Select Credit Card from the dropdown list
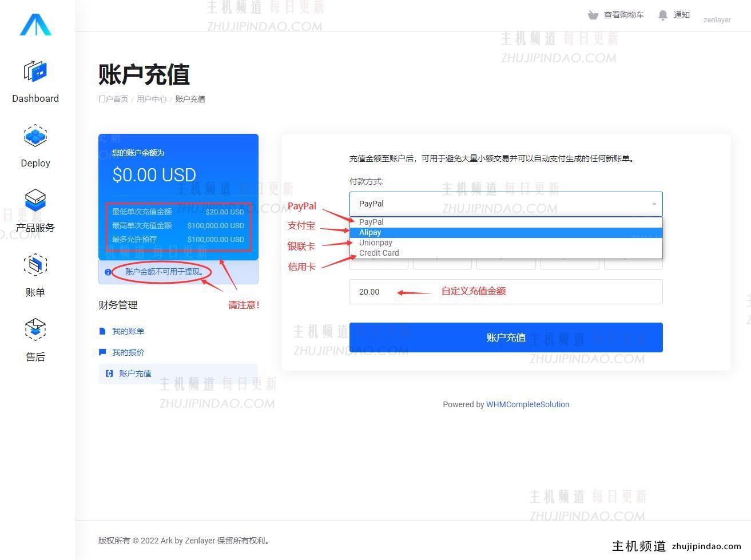751x560 pixels. [x=506, y=253]
